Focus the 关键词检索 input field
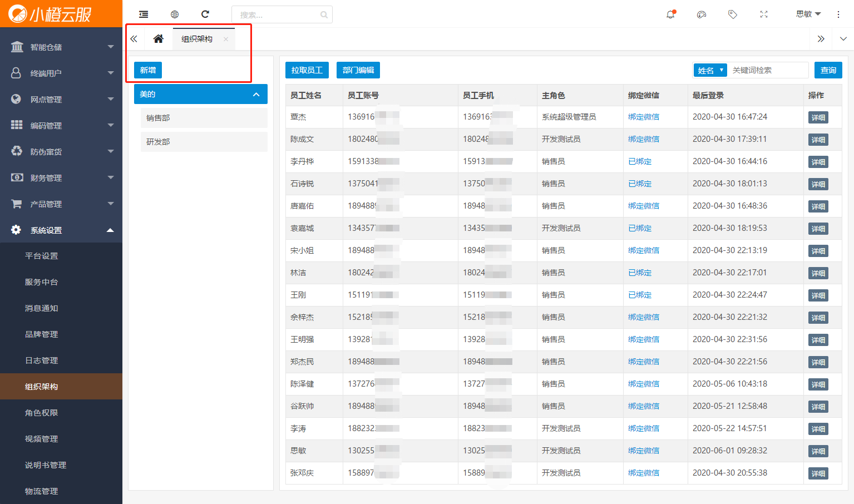 coord(768,70)
